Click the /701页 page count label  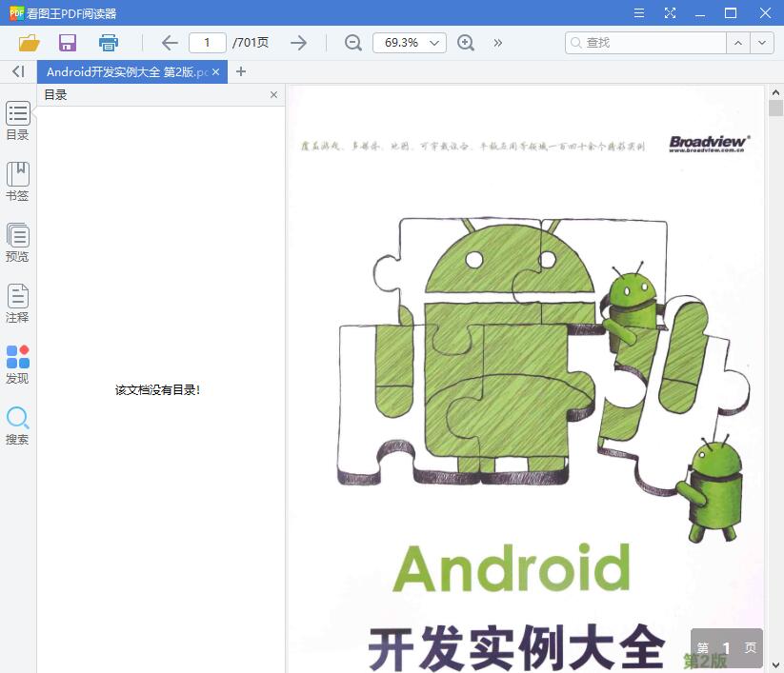tap(250, 43)
